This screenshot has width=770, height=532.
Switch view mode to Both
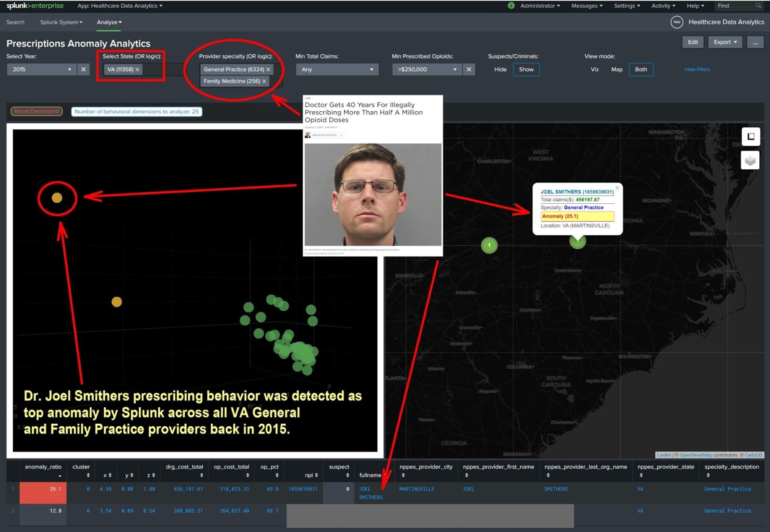click(x=641, y=69)
